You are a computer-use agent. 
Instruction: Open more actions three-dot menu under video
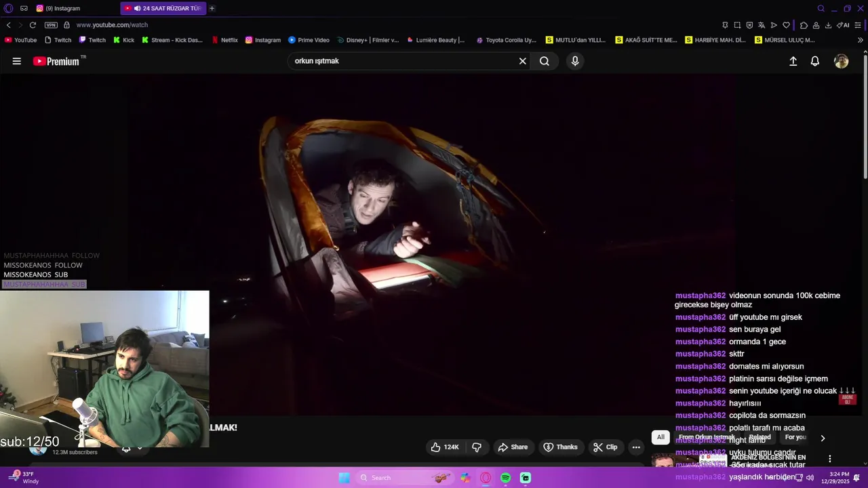(636, 447)
